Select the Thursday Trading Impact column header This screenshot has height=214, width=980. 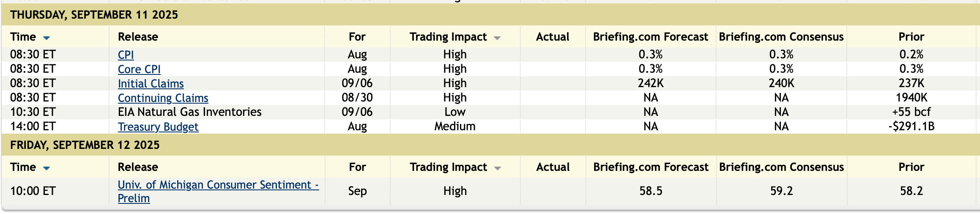[x=448, y=37]
